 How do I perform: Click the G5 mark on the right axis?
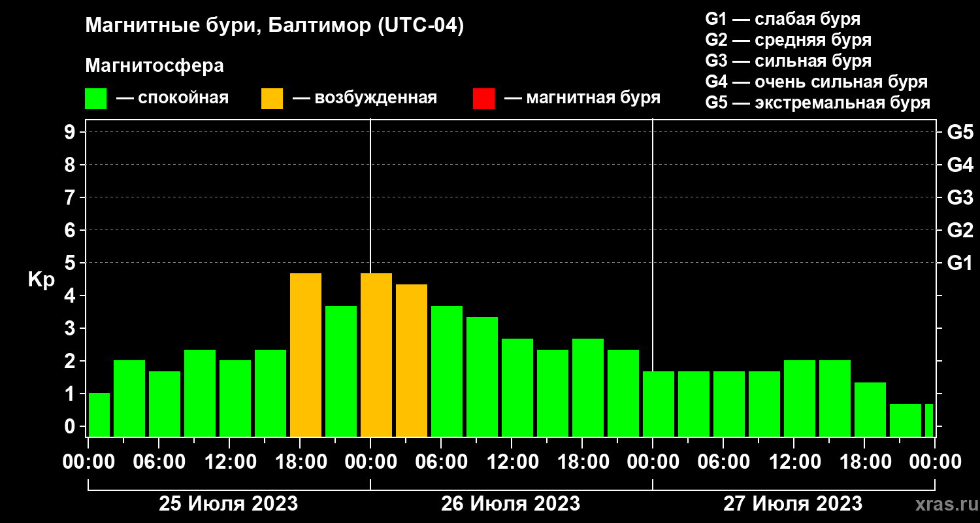point(960,132)
